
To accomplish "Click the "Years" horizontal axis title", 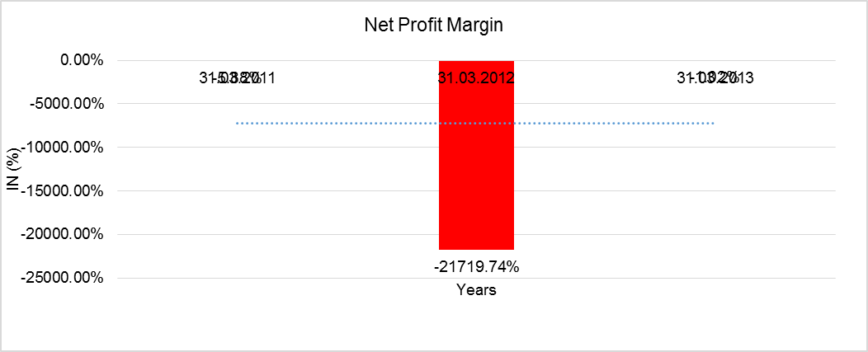I will click(476, 290).
